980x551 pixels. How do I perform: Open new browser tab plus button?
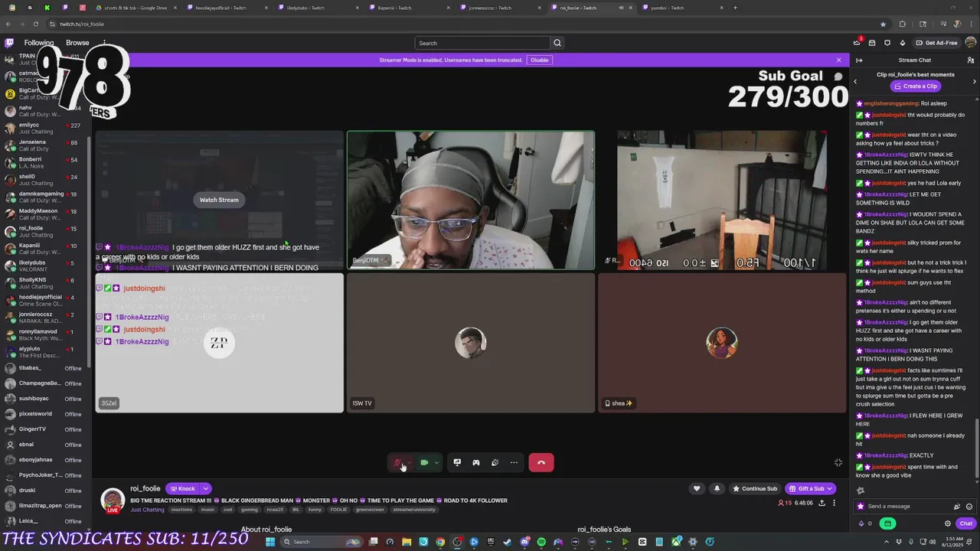coord(735,8)
